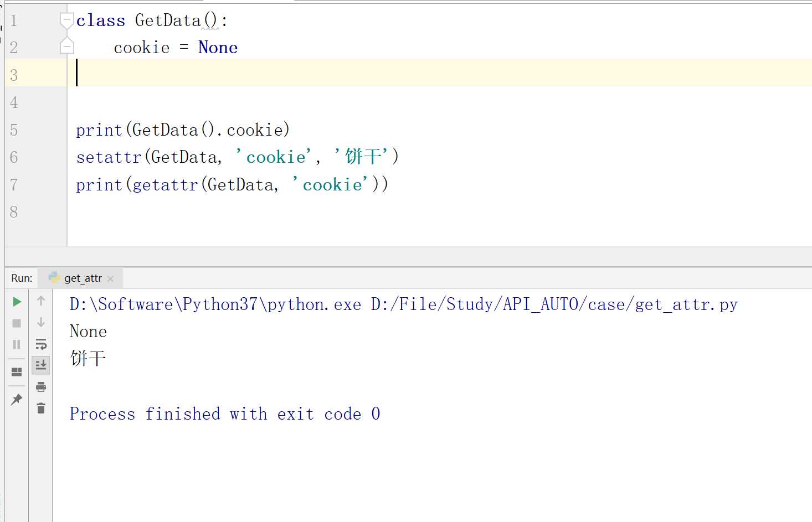Screen dimensions: 812x522
Task: Toggle soft-wrap in run console
Action: pos(41,344)
